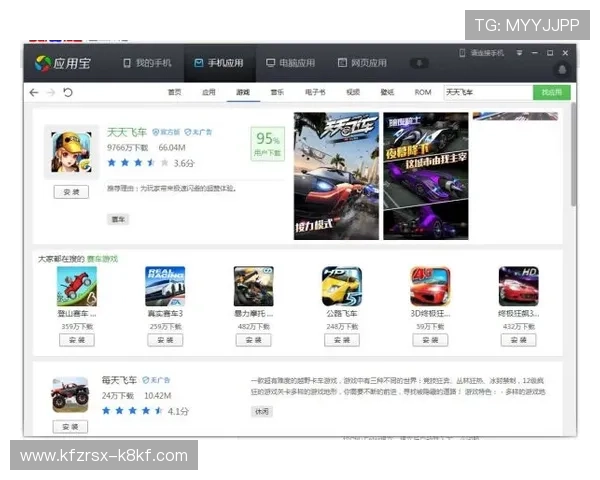Install 公路飞车
Image resolution: width=600 pixels, height=480 pixels.
(x=342, y=340)
